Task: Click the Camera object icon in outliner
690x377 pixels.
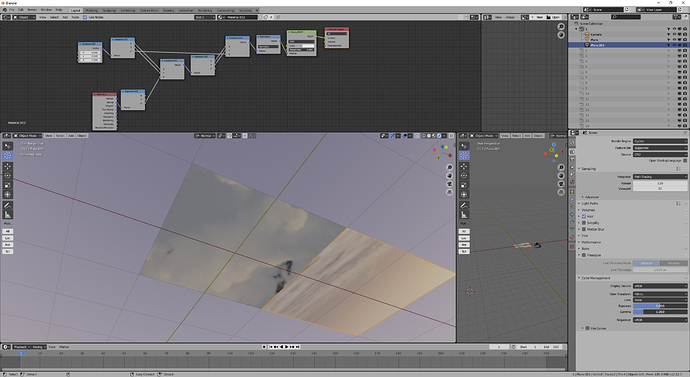Action: click(587, 34)
